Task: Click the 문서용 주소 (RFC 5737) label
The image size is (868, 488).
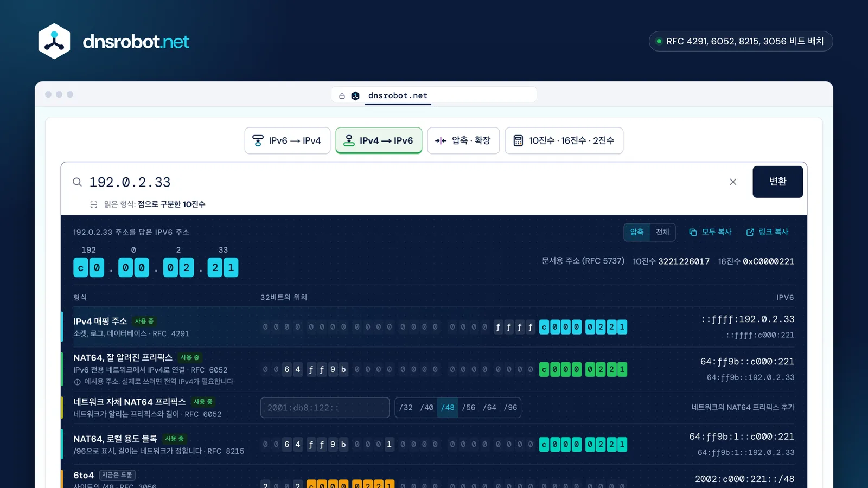Action: 583,261
